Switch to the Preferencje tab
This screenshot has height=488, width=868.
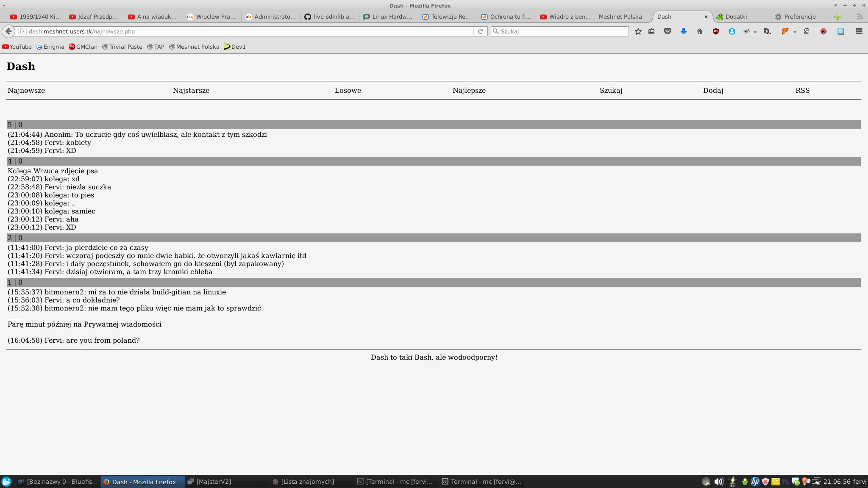click(799, 17)
